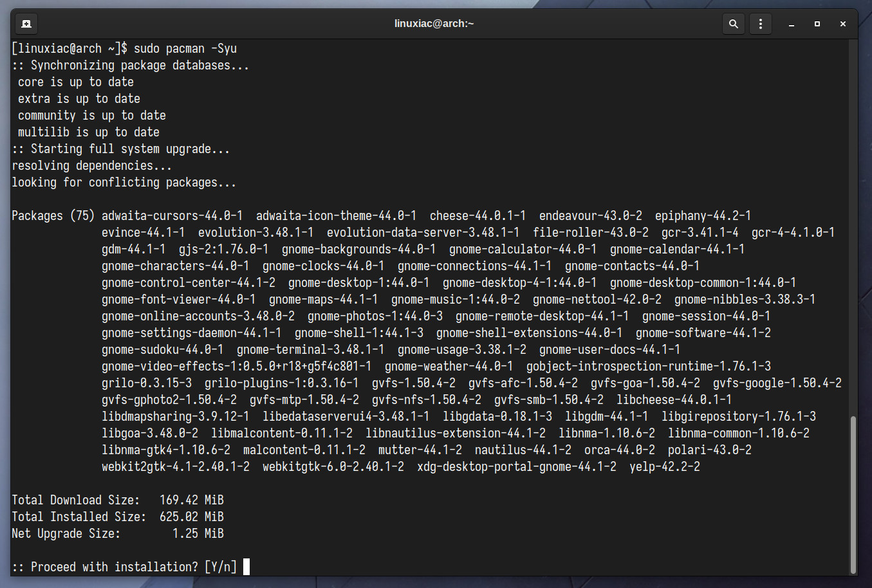Click package gnome-clocks-44.0-1

tap(324, 266)
